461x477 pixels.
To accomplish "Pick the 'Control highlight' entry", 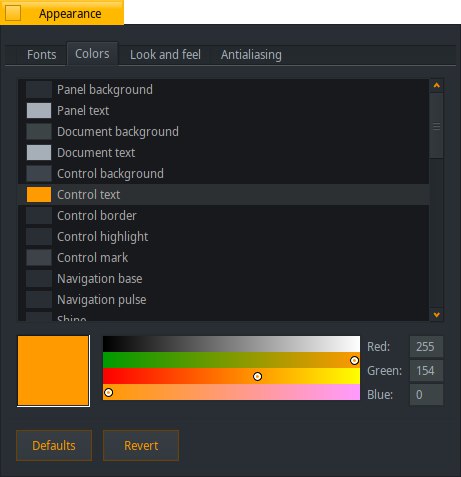I will [102, 237].
